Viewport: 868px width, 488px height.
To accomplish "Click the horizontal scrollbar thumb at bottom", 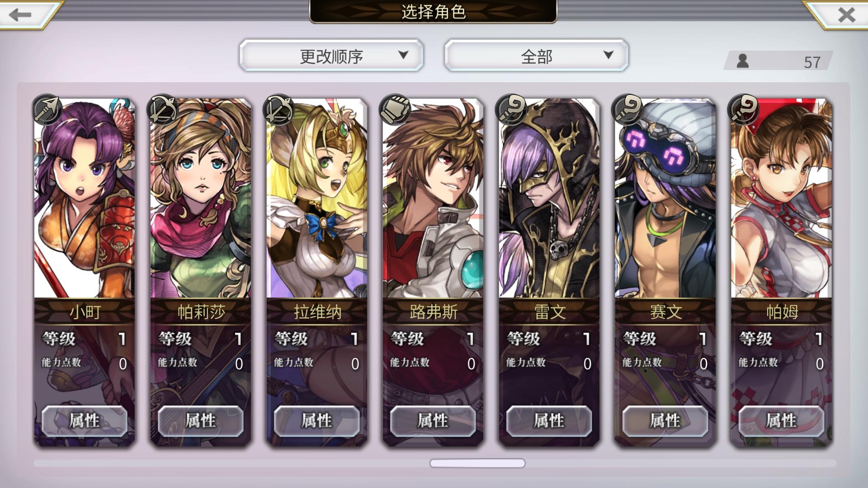I will [477, 463].
